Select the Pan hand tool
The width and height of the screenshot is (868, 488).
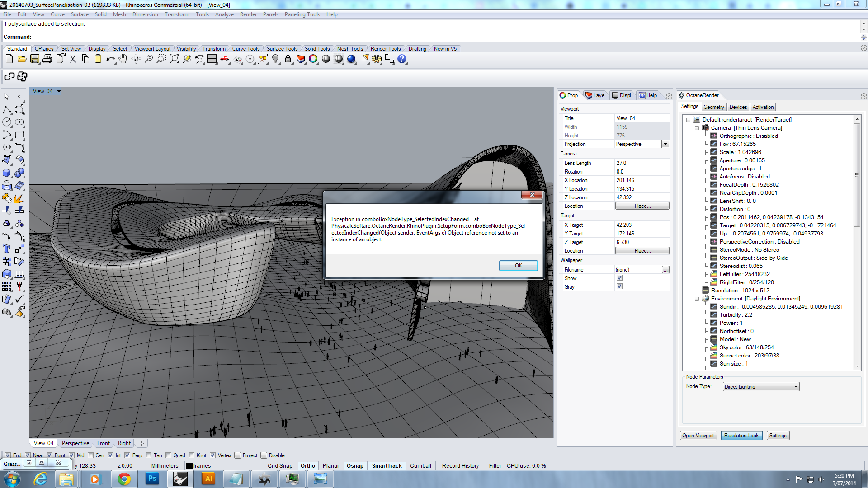[x=123, y=59]
